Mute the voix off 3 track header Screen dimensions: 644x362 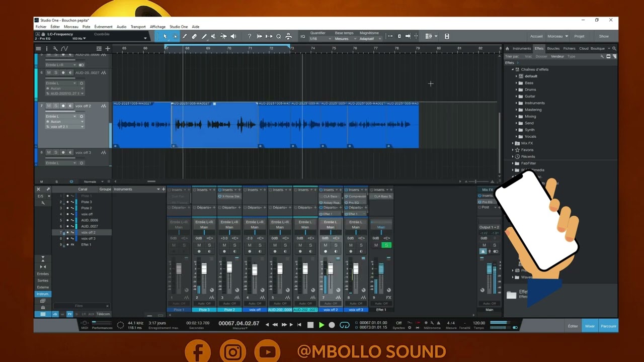(49, 152)
